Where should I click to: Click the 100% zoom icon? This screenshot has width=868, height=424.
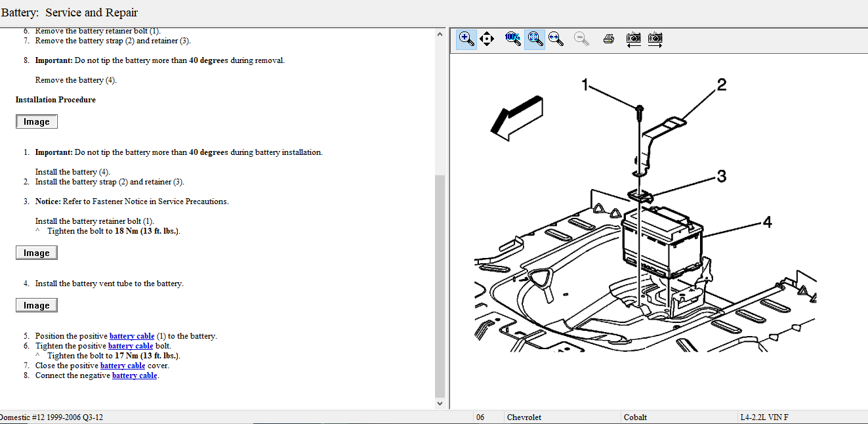click(513, 39)
